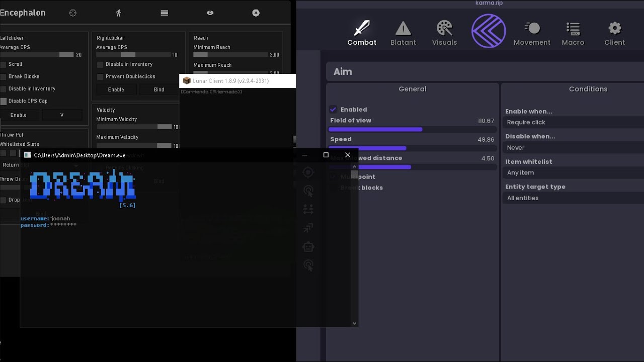Maximize the Dream.exe console window
Screen dimensions: 644x362
[x=326, y=155]
